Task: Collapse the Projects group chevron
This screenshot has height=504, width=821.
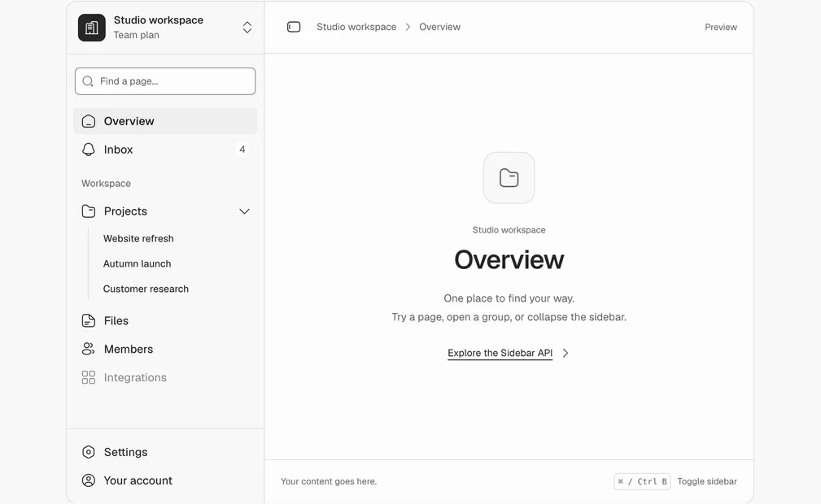Action: [245, 211]
